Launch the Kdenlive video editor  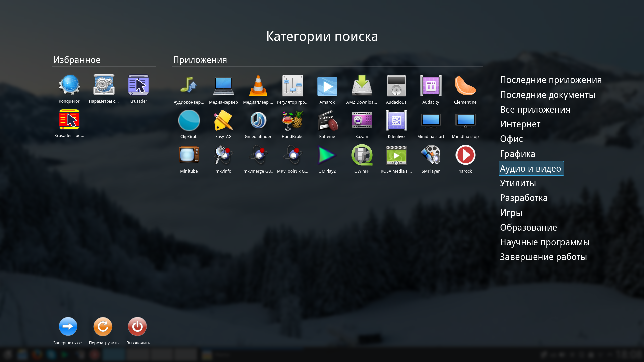[x=396, y=121]
